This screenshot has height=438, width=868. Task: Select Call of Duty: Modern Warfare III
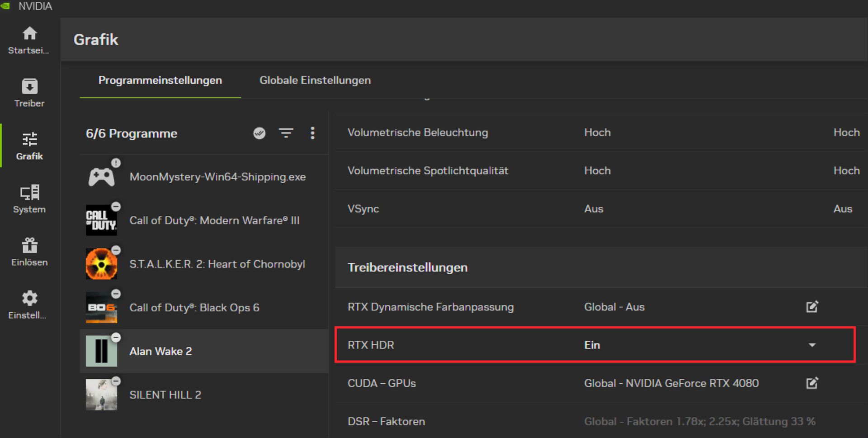(214, 220)
